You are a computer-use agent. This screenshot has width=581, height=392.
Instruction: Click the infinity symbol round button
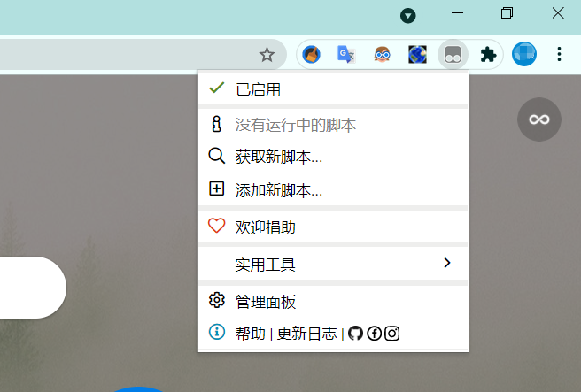tap(539, 119)
